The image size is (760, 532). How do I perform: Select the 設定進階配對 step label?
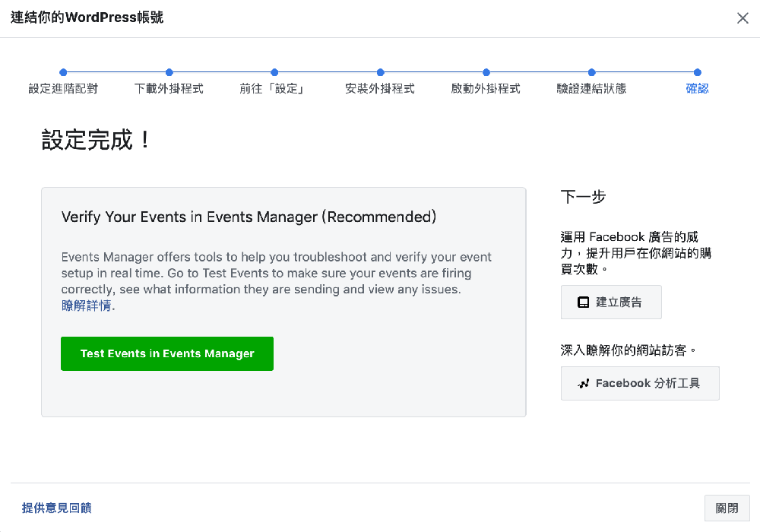click(63, 89)
